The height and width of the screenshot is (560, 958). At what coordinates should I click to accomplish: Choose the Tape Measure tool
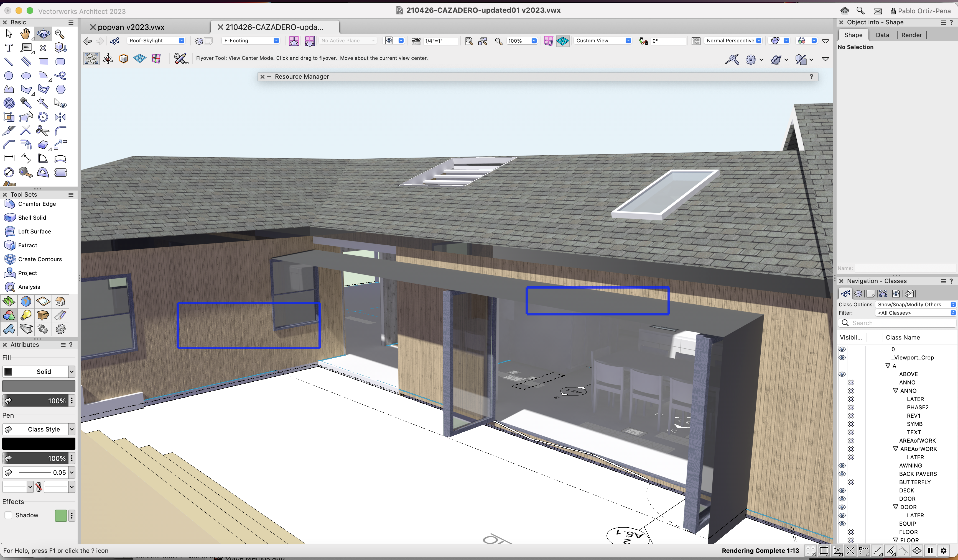[25, 173]
